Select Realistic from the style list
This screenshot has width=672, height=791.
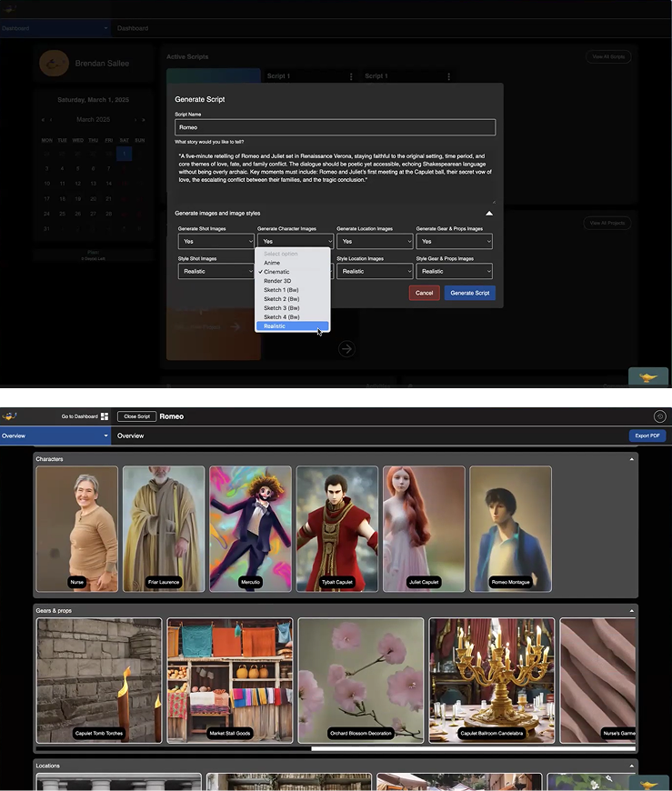(292, 325)
